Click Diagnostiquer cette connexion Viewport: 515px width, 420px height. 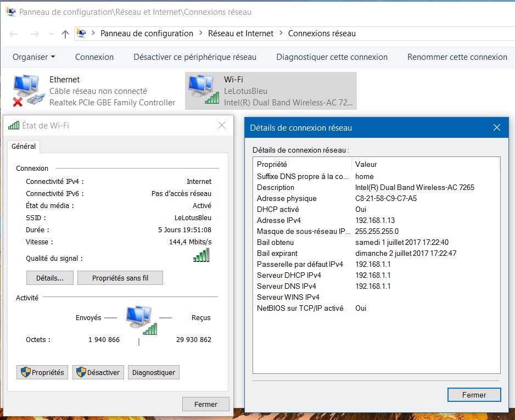(332, 57)
